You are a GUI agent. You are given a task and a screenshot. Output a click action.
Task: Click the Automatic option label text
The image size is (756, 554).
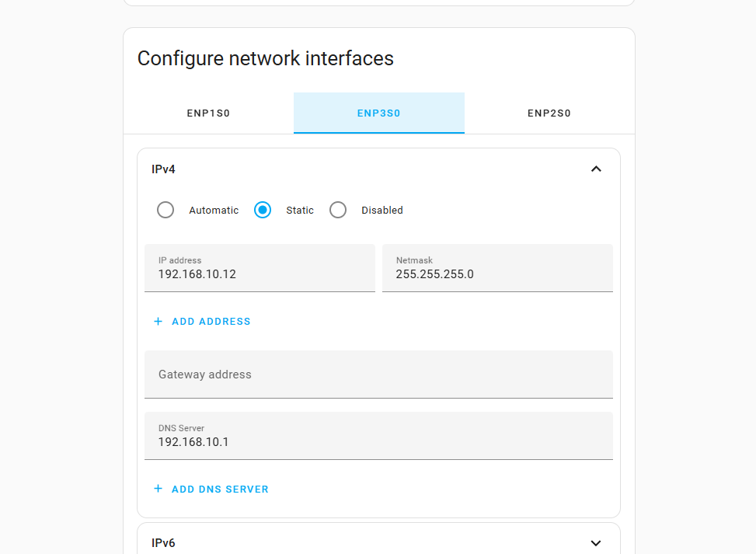(x=214, y=211)
